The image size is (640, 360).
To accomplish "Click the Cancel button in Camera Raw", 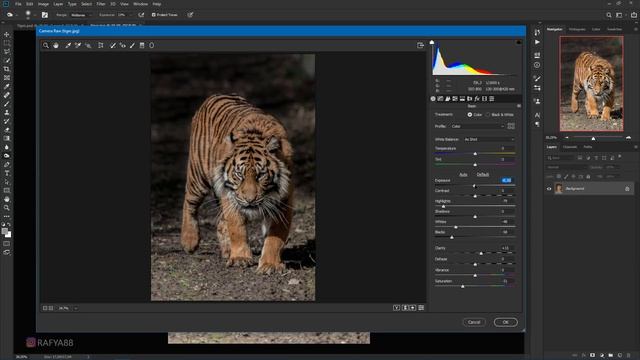I will (474, 322).
